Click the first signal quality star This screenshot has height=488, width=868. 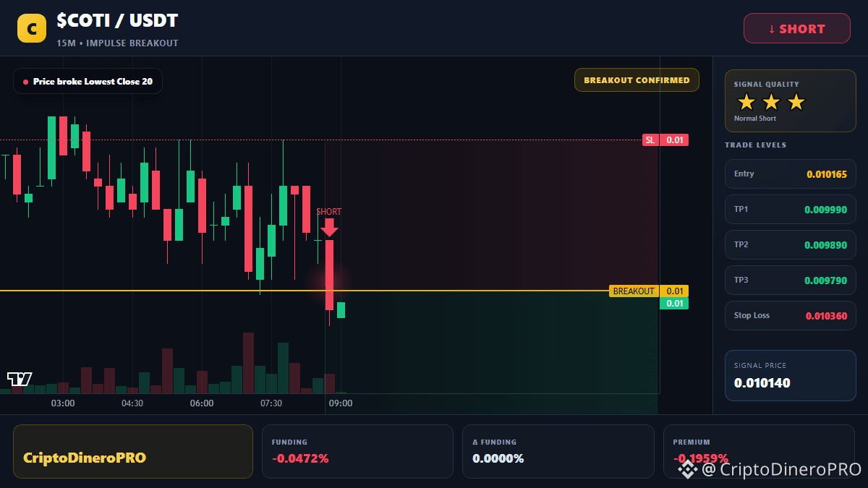[x=746, y=102]
